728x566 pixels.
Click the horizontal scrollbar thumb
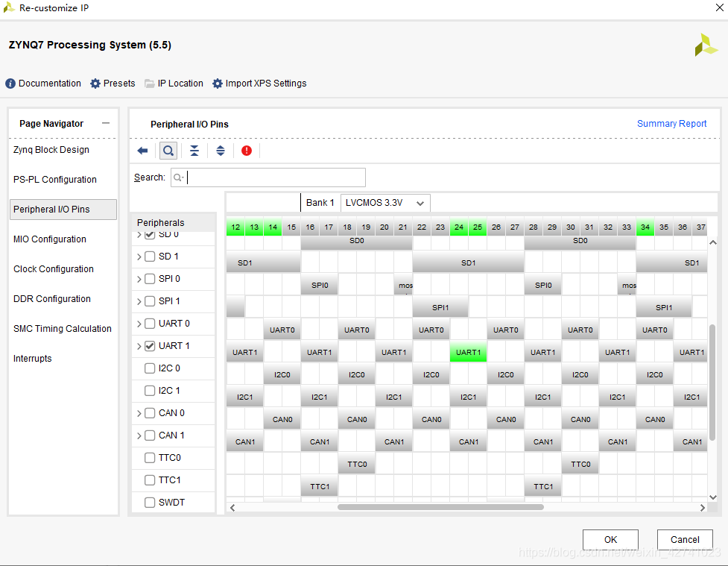[x=440, y=507]
